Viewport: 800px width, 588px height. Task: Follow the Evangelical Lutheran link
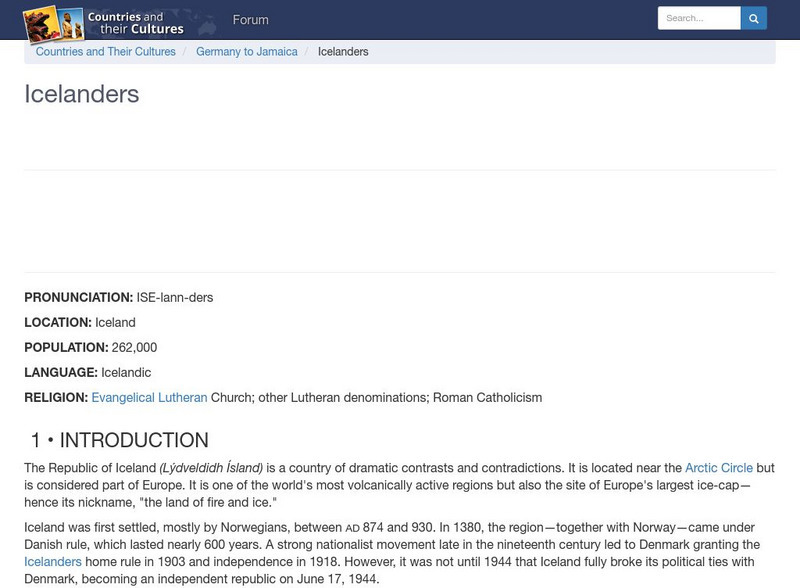click(x=149, y=398)
